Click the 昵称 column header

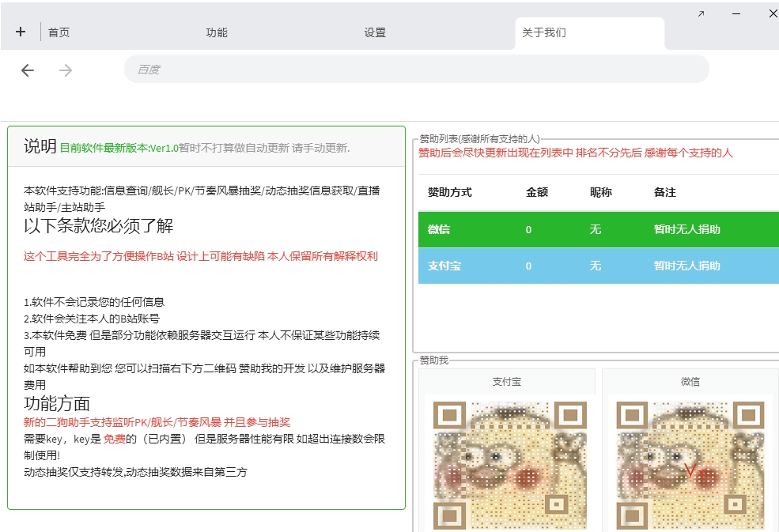tap(600, 192)
